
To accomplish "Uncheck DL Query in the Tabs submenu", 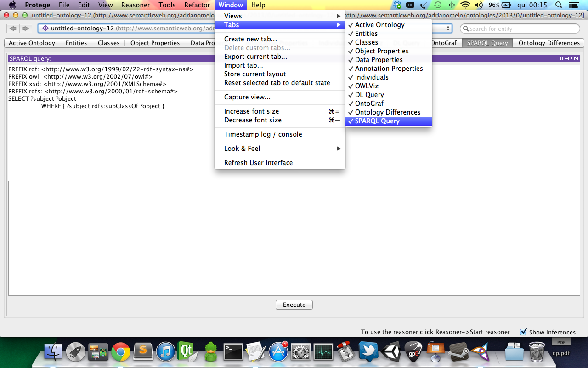I will tap(389, 95).
